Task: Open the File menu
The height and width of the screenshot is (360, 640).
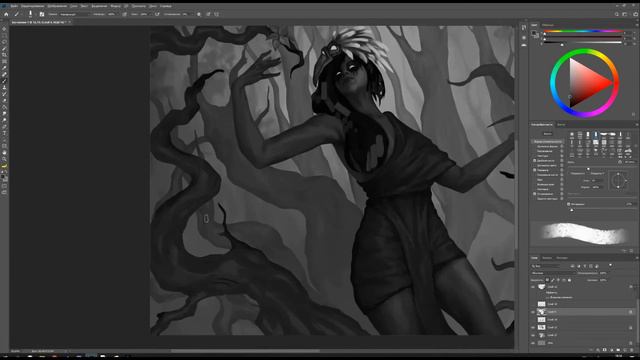Action: pos(14,6)
